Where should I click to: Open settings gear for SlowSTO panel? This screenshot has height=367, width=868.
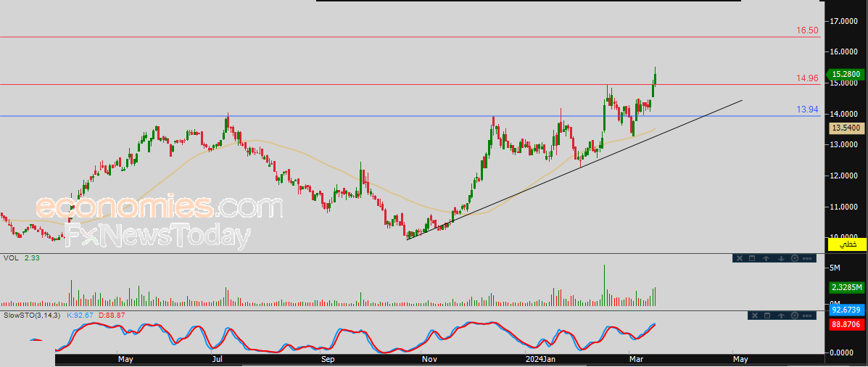pyautogui.click(x=795, y=316)
